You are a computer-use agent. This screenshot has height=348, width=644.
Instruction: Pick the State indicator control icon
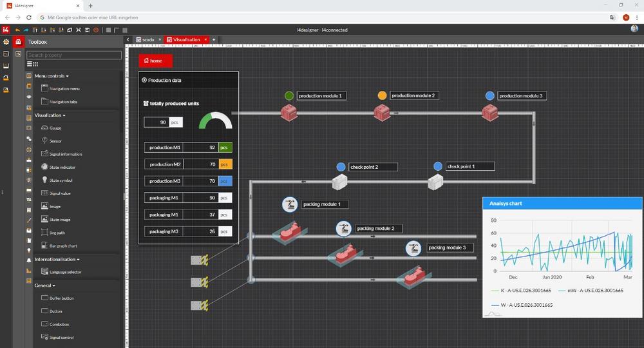click(x=45, y=167)
